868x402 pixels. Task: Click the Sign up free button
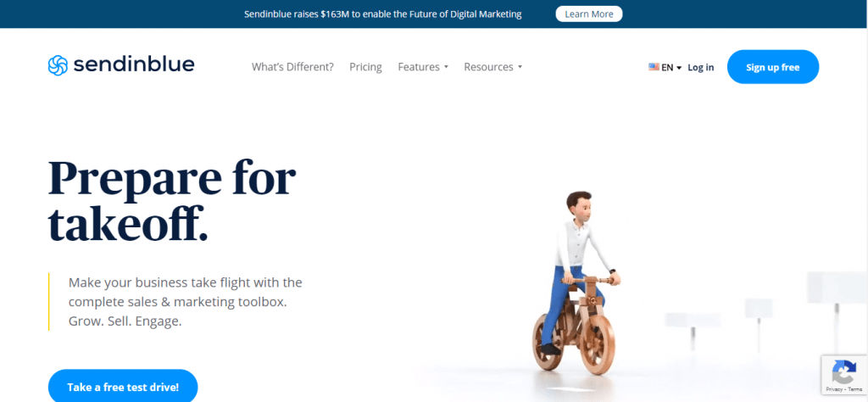pos(773,67)
